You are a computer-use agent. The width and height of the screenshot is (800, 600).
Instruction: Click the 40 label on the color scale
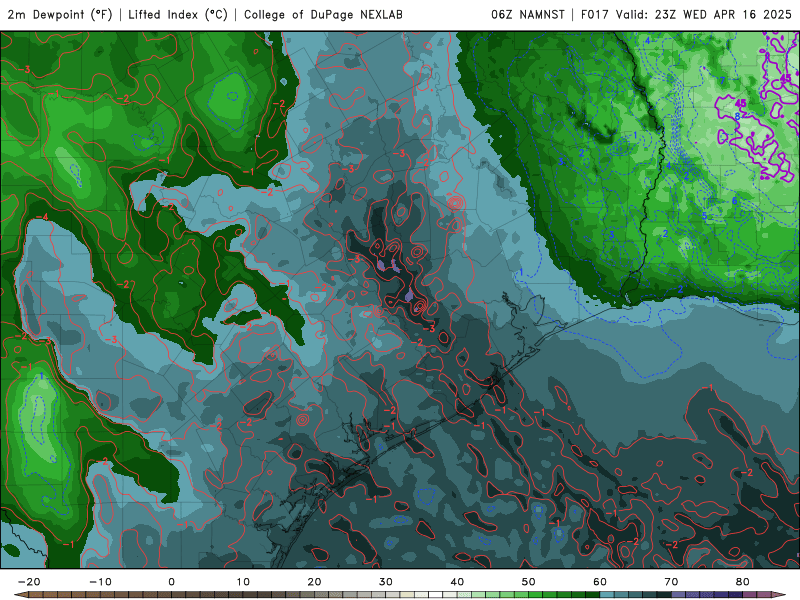coord(457,582)
